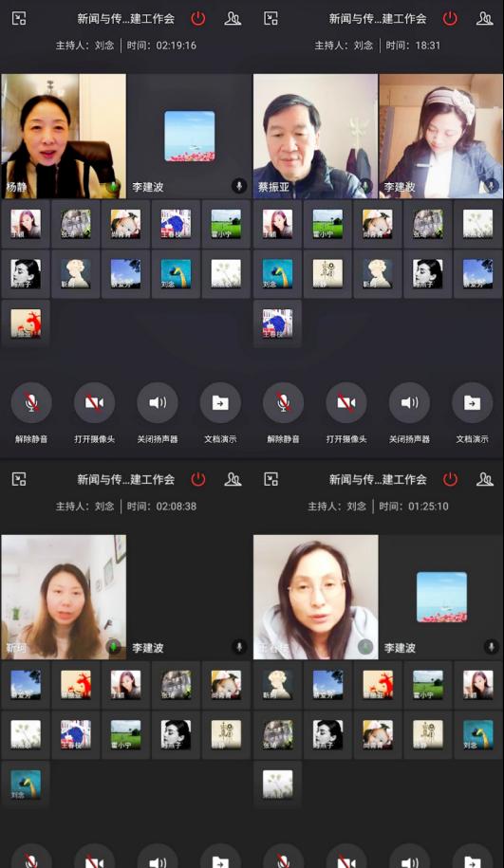Leave the 01:25:10 meeting with the power icon
This screenshot has width=504, height=868.
pyautogui.click(x=450, y=479)
